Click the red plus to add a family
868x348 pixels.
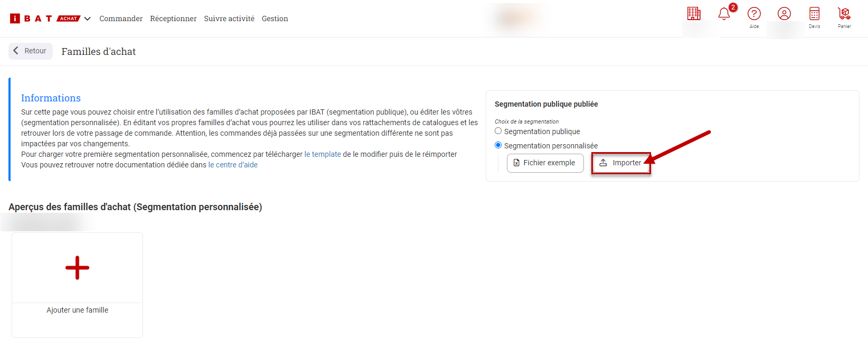77,268
